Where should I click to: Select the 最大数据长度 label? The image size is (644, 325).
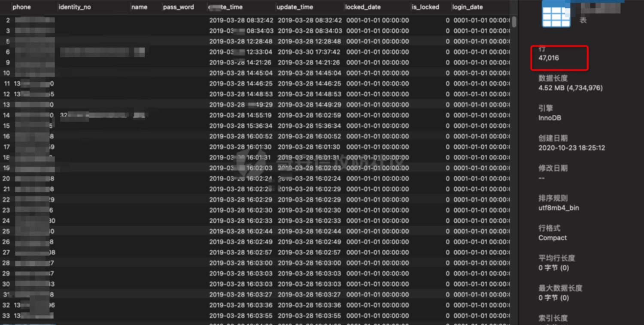point(560,288)
